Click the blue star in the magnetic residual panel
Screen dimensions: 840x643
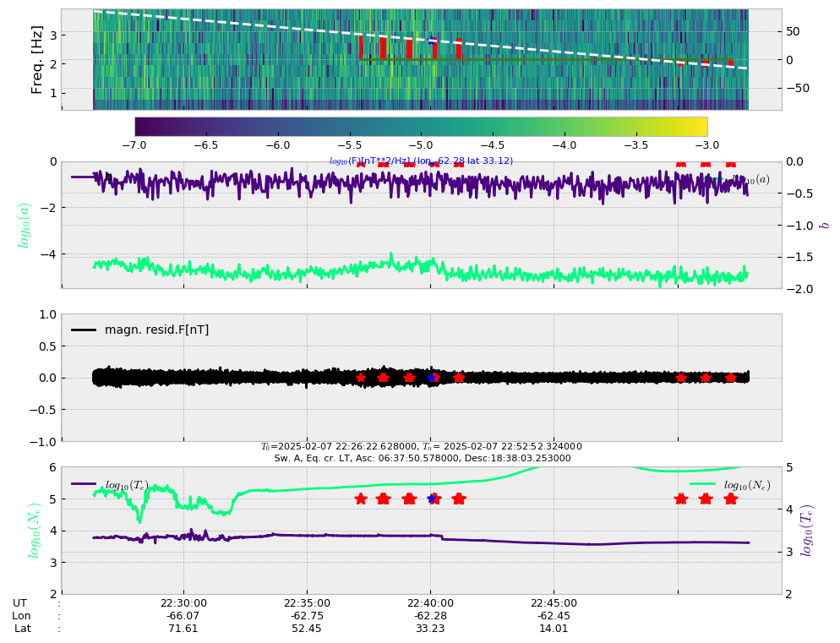pyautogui.click(x=431, y=378)
